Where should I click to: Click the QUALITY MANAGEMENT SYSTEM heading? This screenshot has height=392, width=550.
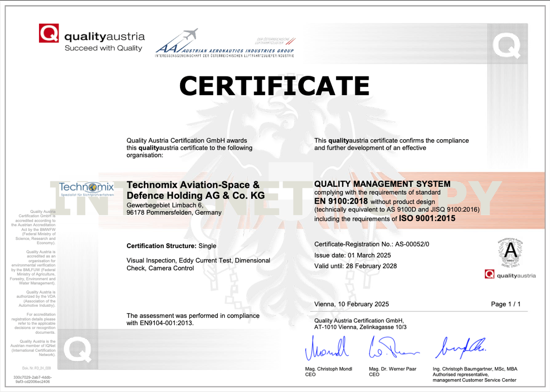(382, 184)
